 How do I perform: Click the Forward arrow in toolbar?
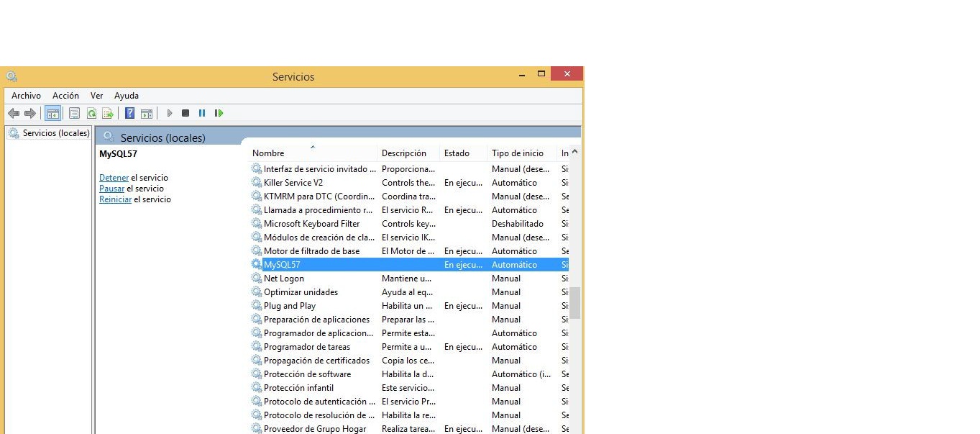(30, 113)
